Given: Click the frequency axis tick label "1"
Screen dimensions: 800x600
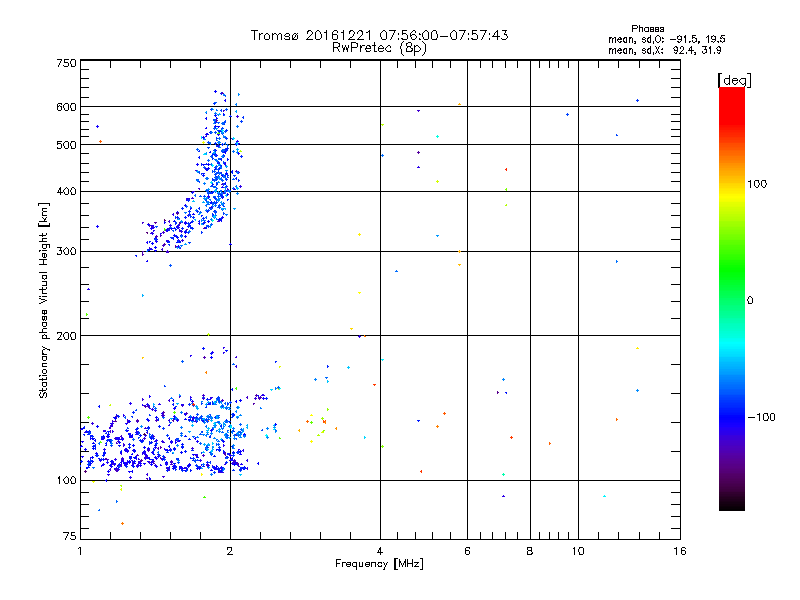Looking at the screenshot, I should click(80, 551).
